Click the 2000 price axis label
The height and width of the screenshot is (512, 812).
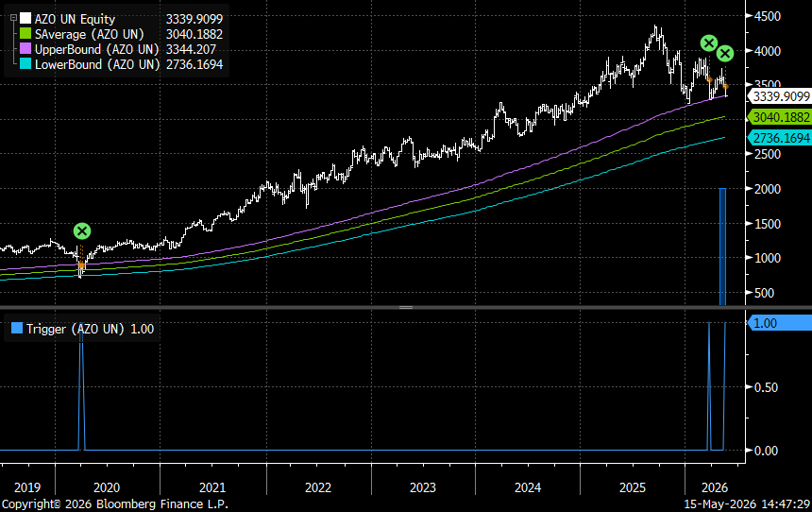pos(768,189)
